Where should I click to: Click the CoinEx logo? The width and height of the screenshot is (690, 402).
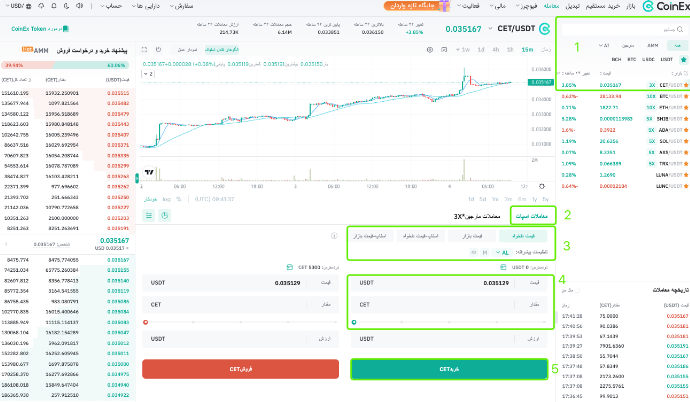coord(665,6)
